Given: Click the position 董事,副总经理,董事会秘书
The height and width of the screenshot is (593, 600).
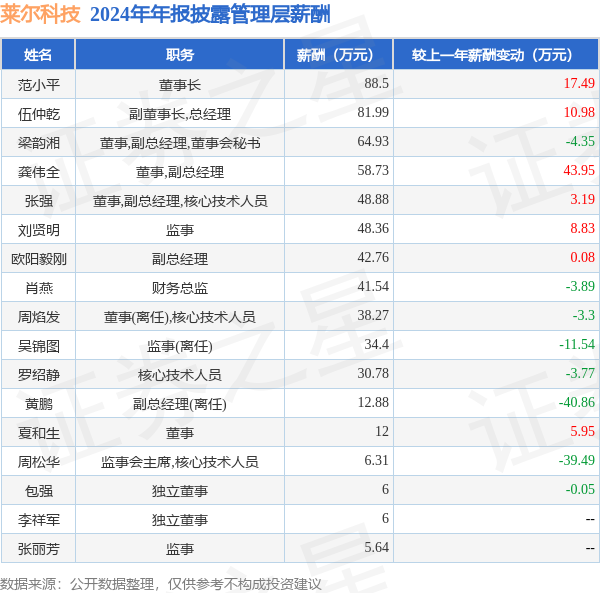Looking at the screenshot, I should [180, 143].
